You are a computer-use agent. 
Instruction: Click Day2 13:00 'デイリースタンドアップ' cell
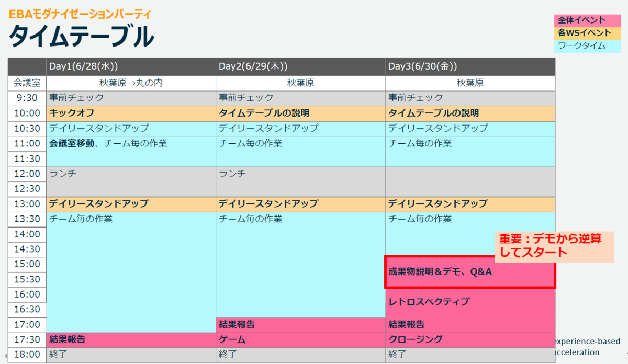point(301,204)
